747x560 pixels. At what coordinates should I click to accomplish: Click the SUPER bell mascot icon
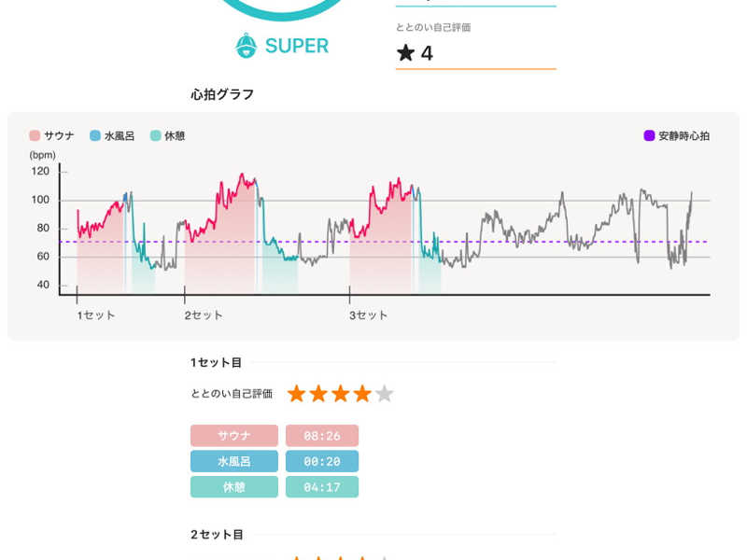click(247, 45)
